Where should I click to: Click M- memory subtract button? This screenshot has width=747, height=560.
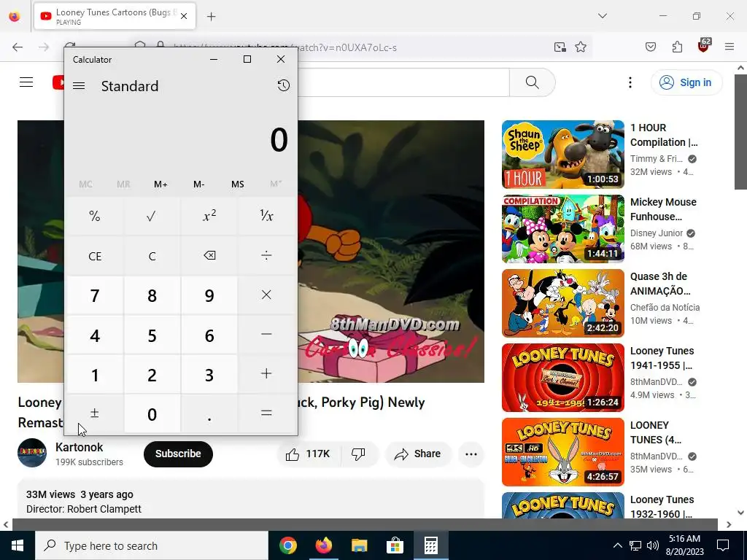tap(198, 184)
